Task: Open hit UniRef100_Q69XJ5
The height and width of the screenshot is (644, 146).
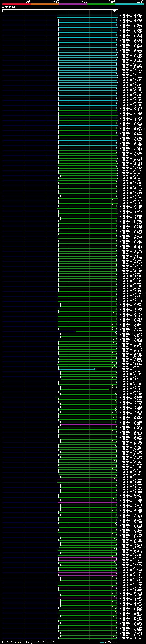Action: pyautogui.click(x=131, y=337)
